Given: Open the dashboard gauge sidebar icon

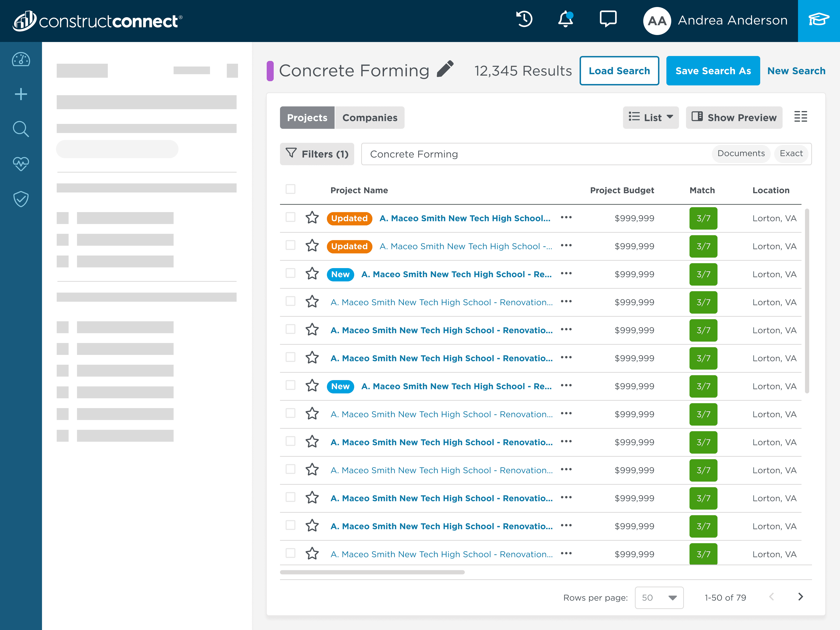Looking at the screenshot, I should point(21,60).
